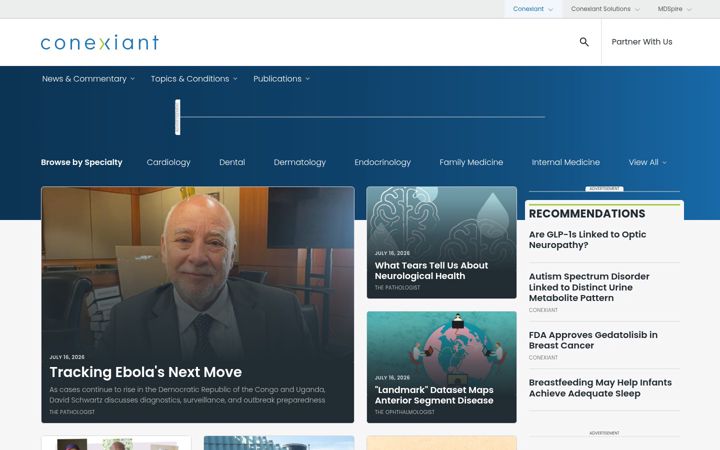720x450 pixels.
Task: Click the Ebola article summary paragraph
Action: pyautogui.click(x=187, y=395)
